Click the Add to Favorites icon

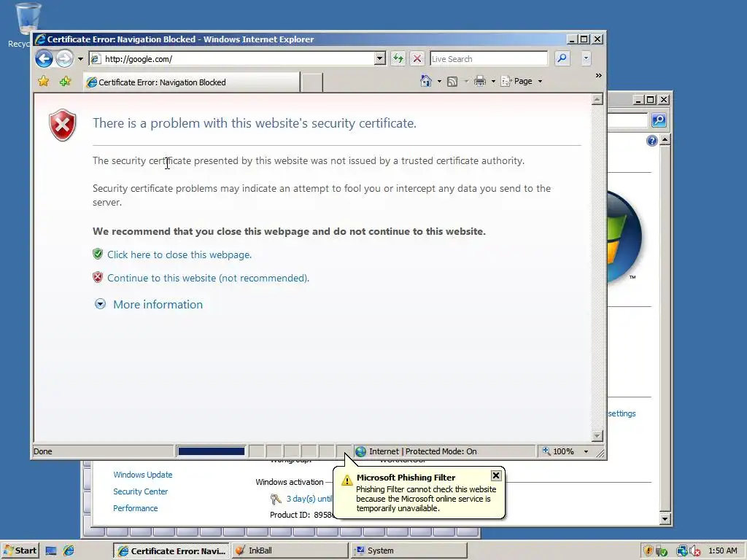tap(65, 82)
